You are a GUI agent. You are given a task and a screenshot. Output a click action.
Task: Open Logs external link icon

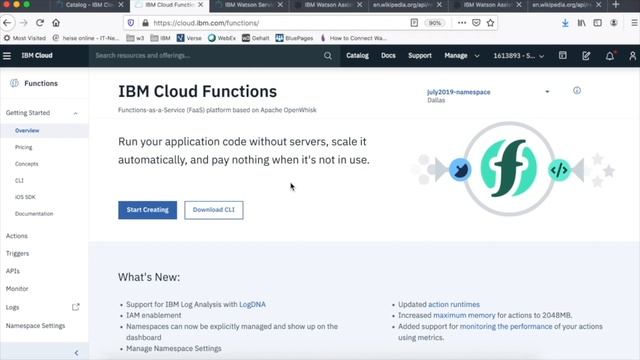tap(76, 307)
